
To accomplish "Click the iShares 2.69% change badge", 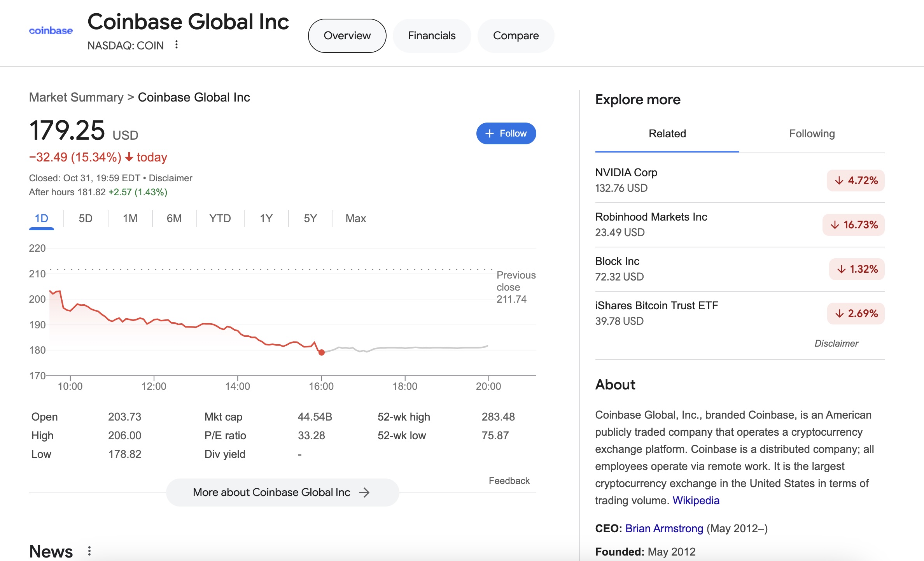I will point(856,314).
